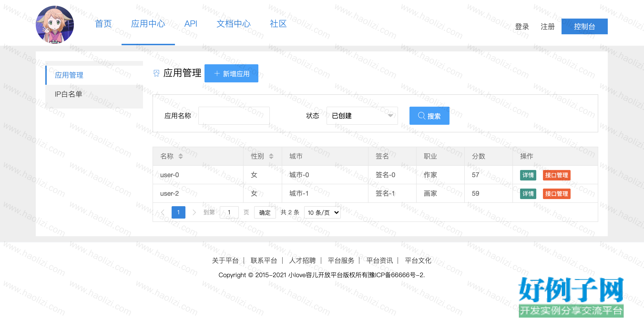Switch to the 应用中心 tab
This screenshot has width=644, height=320.
(x=148, y=24)
